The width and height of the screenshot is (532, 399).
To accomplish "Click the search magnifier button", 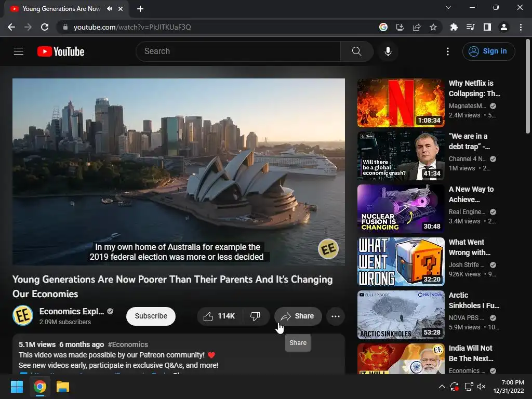I will (x=356, y=51).
